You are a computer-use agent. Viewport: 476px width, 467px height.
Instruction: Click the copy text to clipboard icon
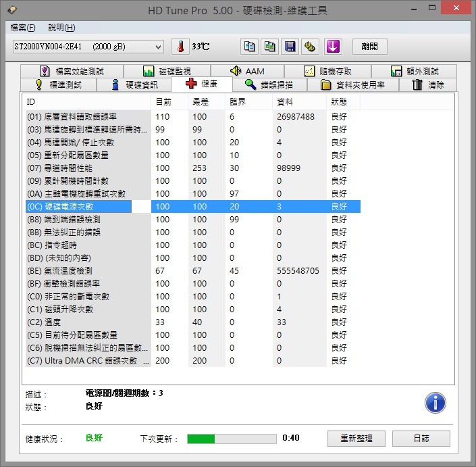click(x=250, y=47)
